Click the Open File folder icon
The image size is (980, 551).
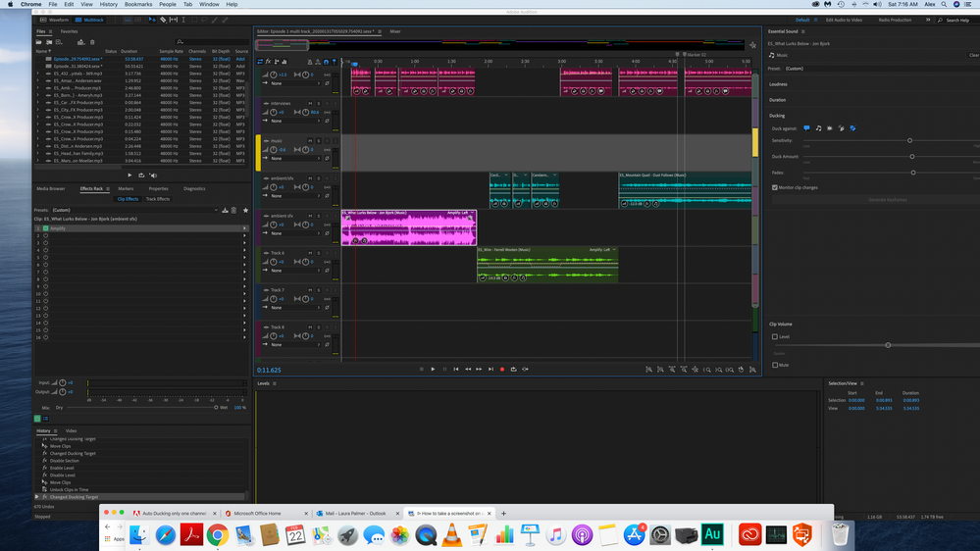(x=39, y=42)
